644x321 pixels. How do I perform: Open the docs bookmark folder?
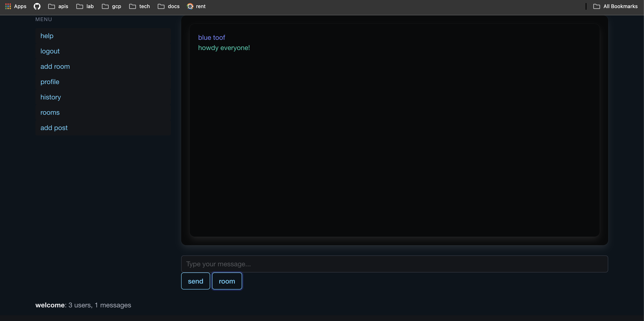click(169, 6)
